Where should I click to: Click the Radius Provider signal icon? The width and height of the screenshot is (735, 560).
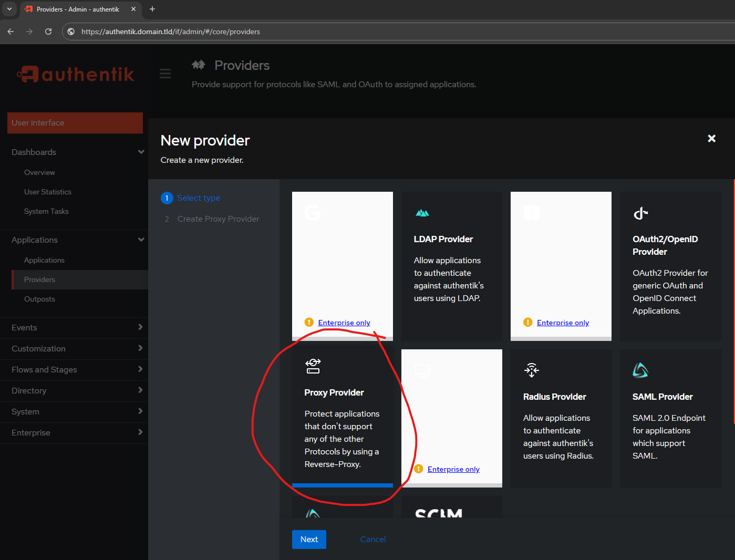click(531, 370)
